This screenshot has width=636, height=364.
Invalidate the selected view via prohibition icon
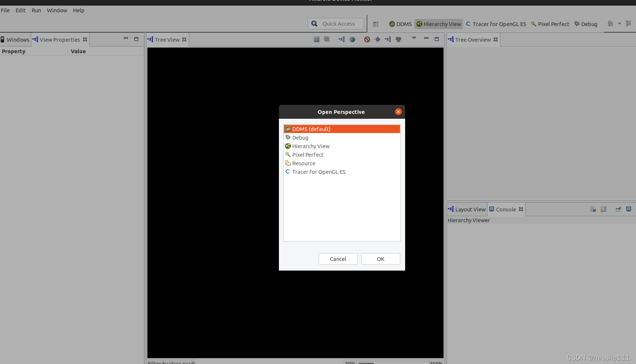(367, 39)
